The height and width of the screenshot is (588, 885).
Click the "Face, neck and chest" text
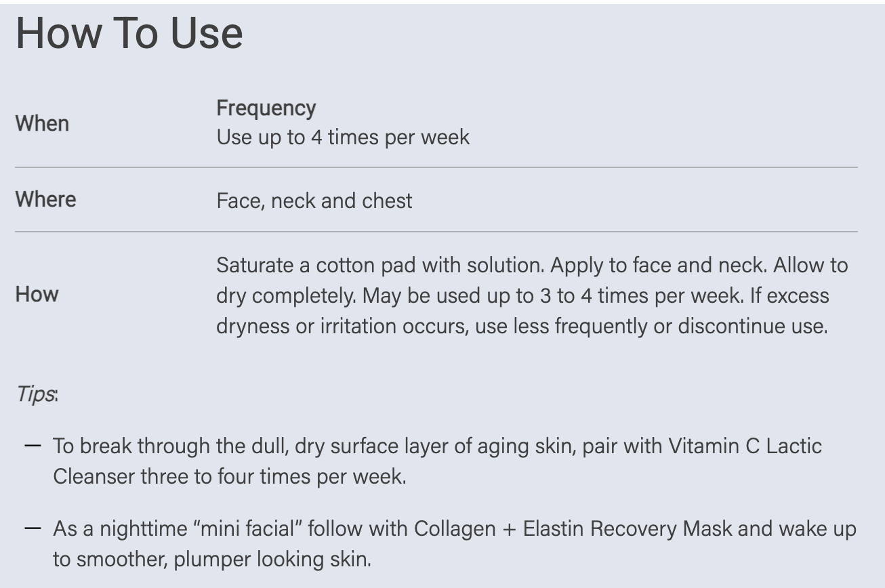click(314, 201)
